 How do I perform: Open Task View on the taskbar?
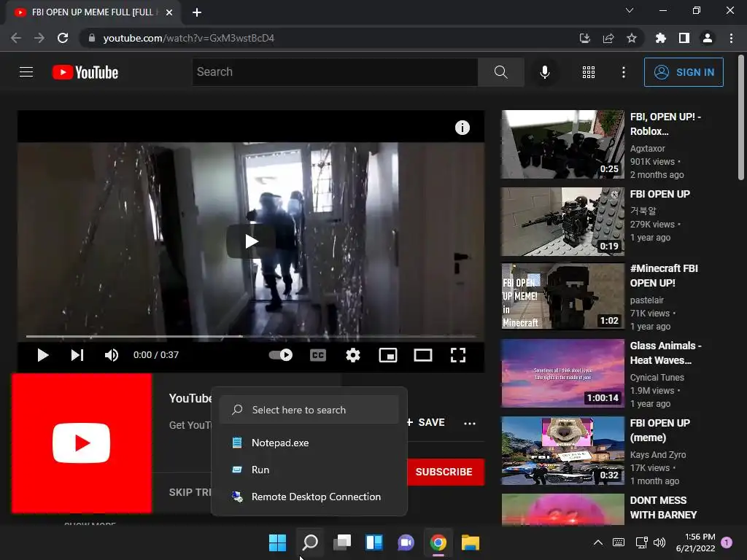(342, 542)
